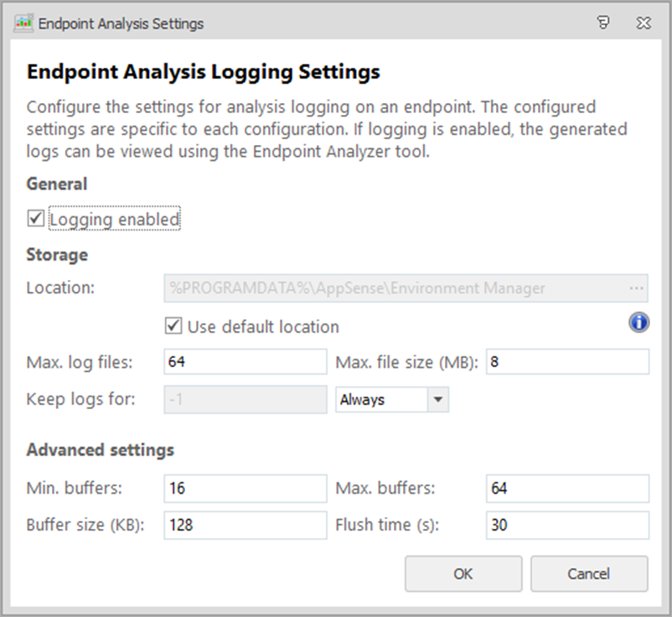Screen dimensions: 672x617
Task: Click the Keep logs for number field
Action: (x=245, y=399)
